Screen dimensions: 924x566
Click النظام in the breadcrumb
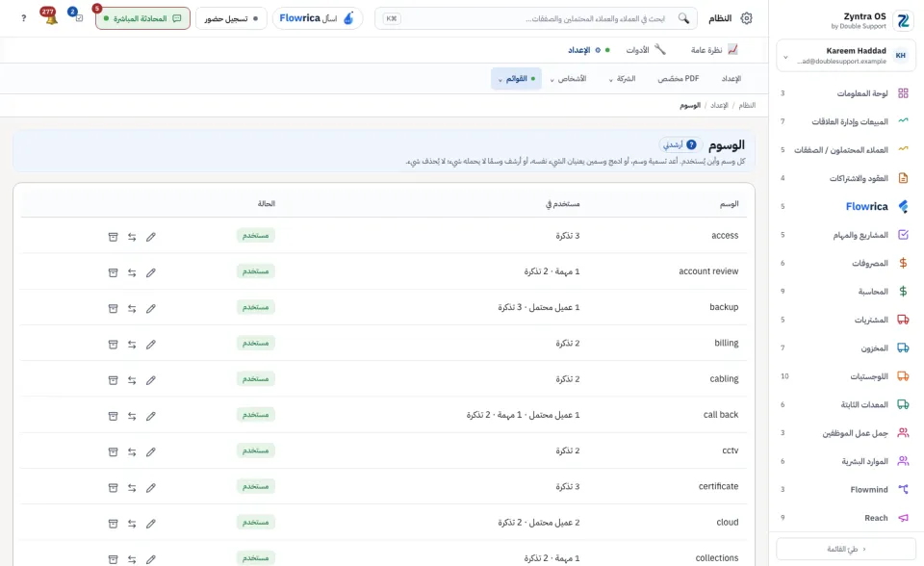point(747,105)
